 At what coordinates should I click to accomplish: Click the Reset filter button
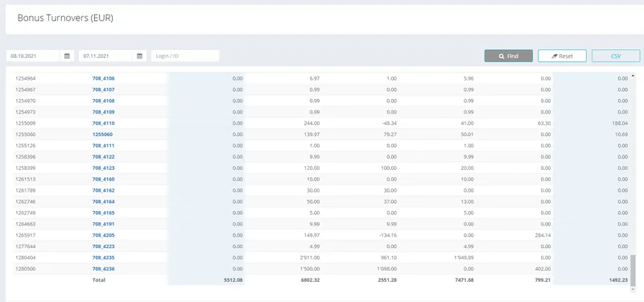point(562,56)
